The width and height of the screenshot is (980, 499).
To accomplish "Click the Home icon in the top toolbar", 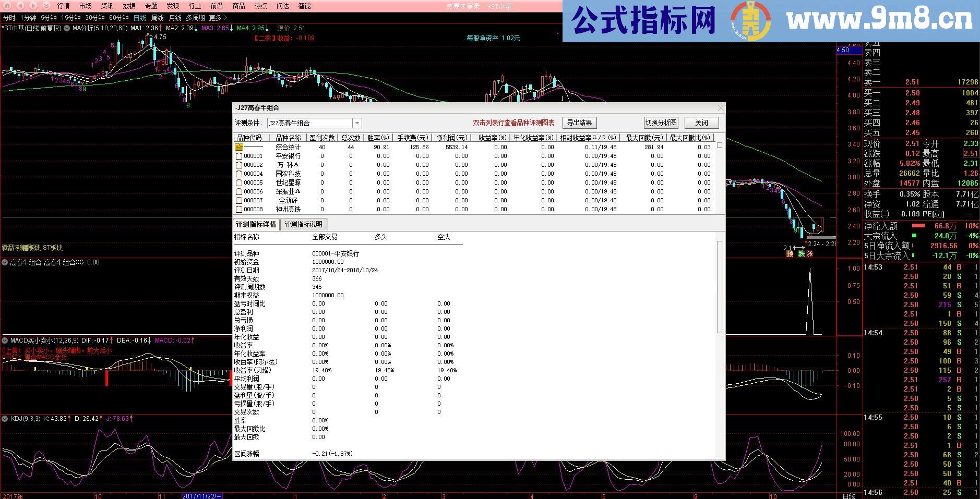I will click(7, 6).
